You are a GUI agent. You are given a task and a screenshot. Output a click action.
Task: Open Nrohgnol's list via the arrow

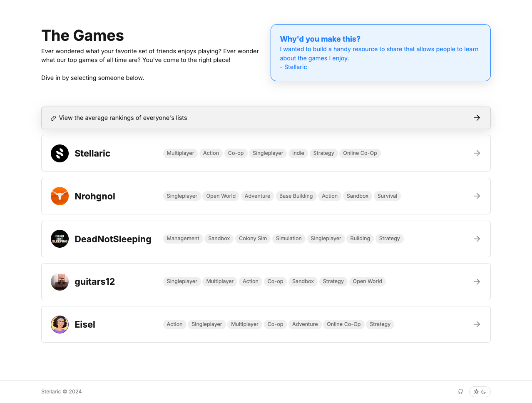pyautogui.click(x=477, y=196)
